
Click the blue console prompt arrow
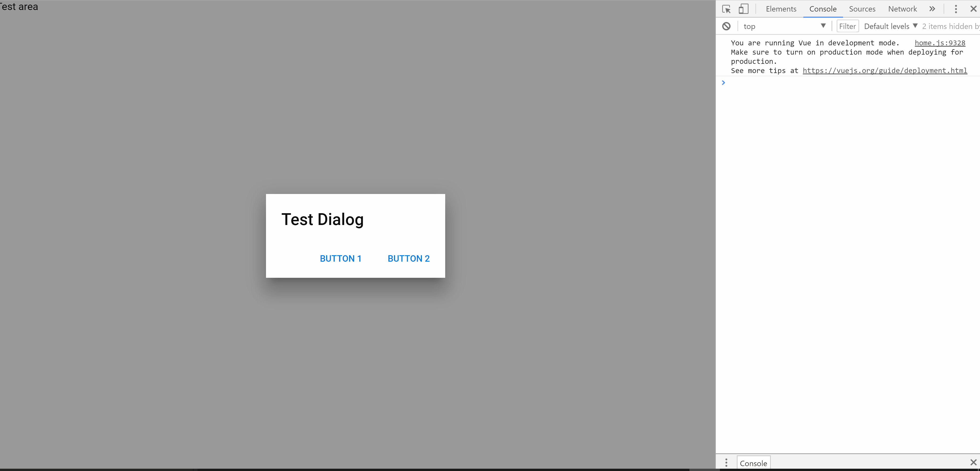(723, 83)
